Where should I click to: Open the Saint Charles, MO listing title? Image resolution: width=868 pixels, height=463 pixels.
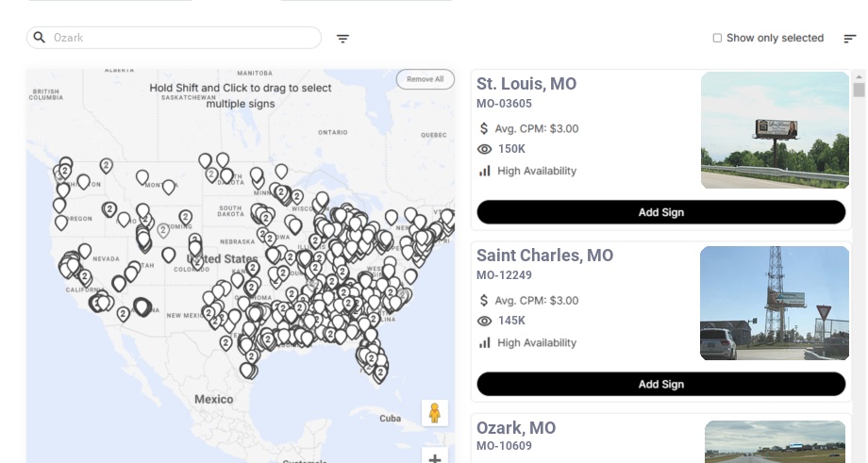(x=544, y=256)
